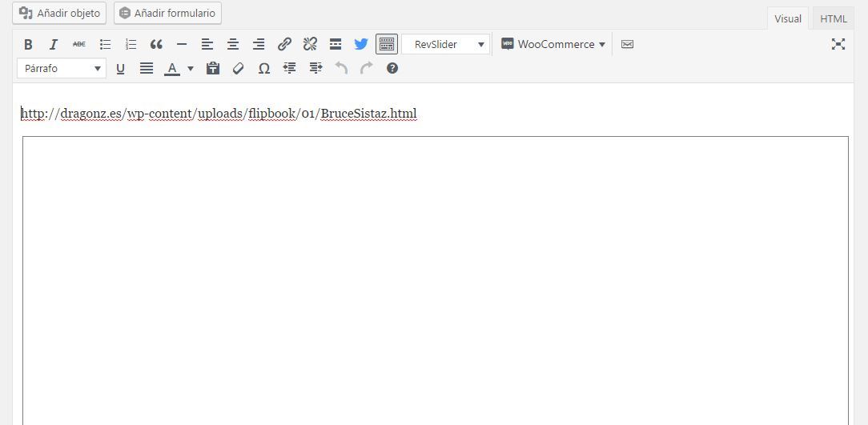Open keyboard shortcuts help

point(392,69)
